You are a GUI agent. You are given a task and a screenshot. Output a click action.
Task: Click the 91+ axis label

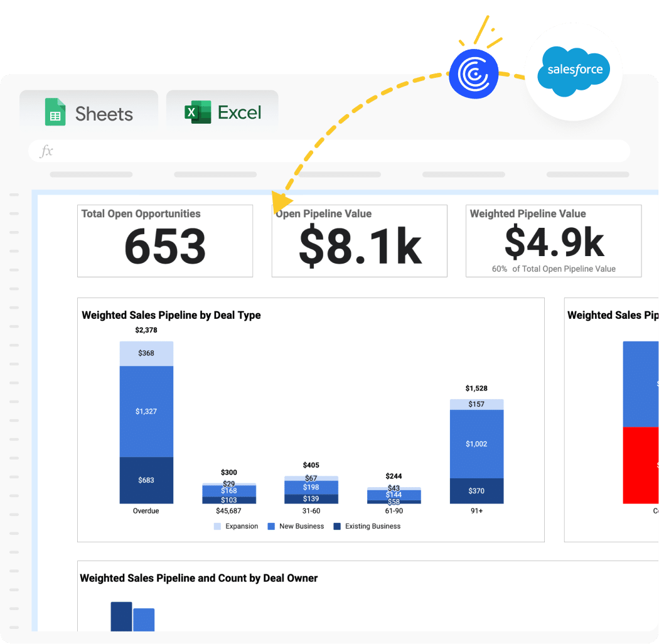(476, 511)
